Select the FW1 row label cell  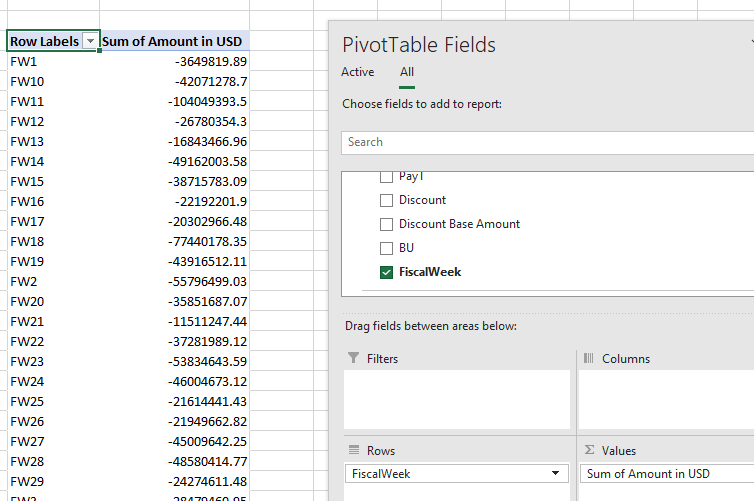point(50,61)
